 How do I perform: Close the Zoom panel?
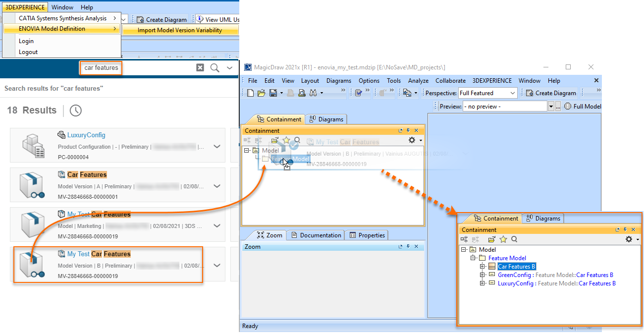417,247
